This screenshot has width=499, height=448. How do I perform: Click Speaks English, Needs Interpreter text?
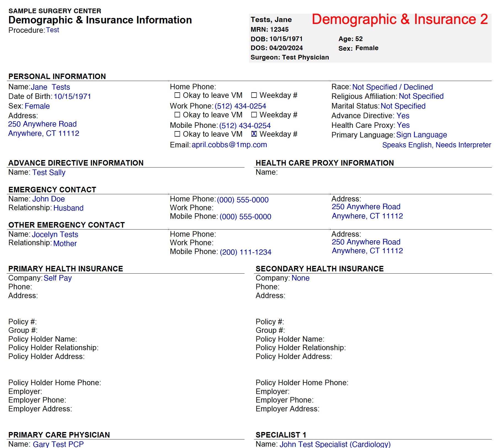click(436, 145)
